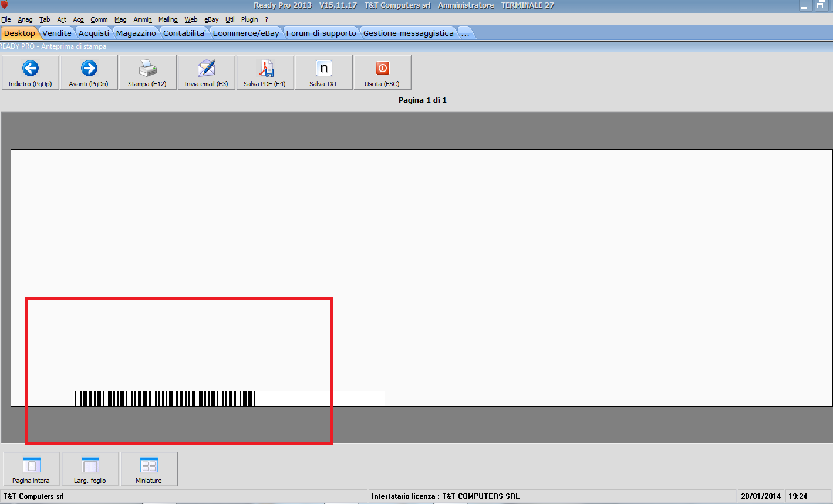Switch to the Acquisti tab

pos(94,33)
